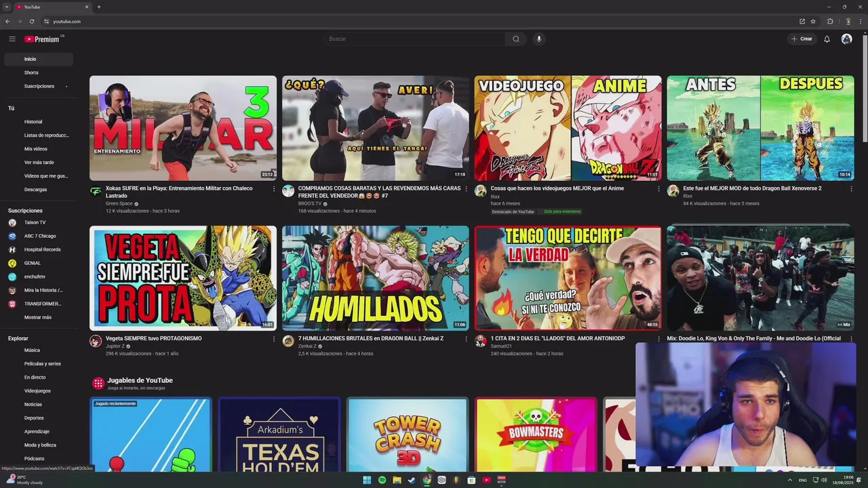Open the Bowmasters playable game
Viewport: 868px width, 488px height.
pos(536,434)
